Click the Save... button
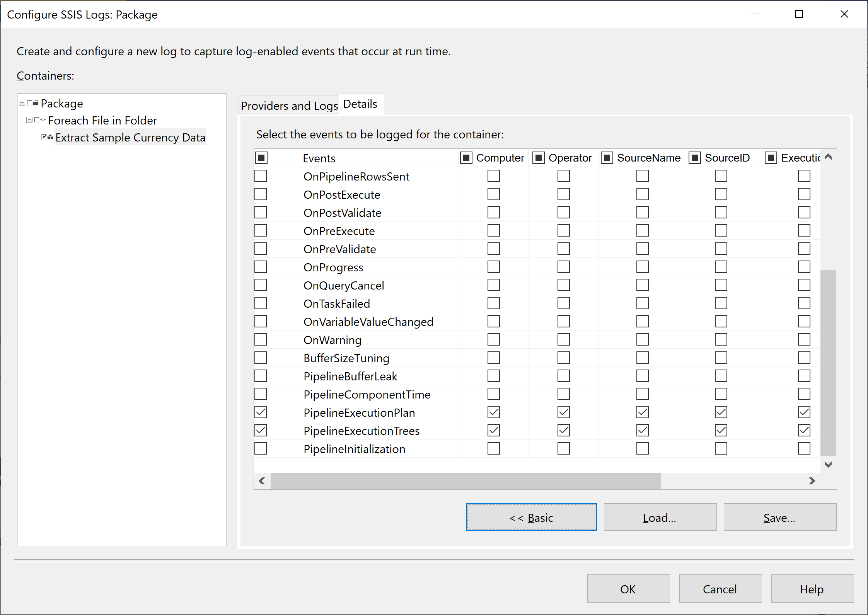The image size is (868, 615). [x=779, y=517]
